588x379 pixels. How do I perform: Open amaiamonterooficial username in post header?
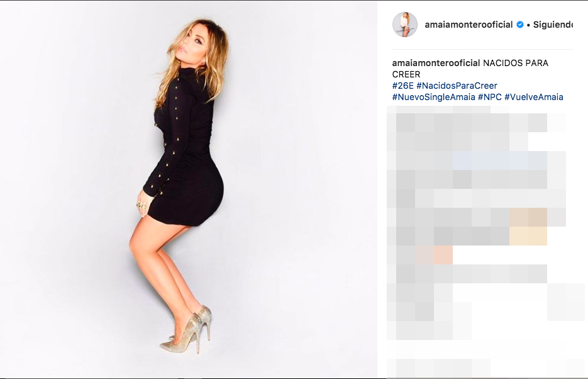coord(469,25)
